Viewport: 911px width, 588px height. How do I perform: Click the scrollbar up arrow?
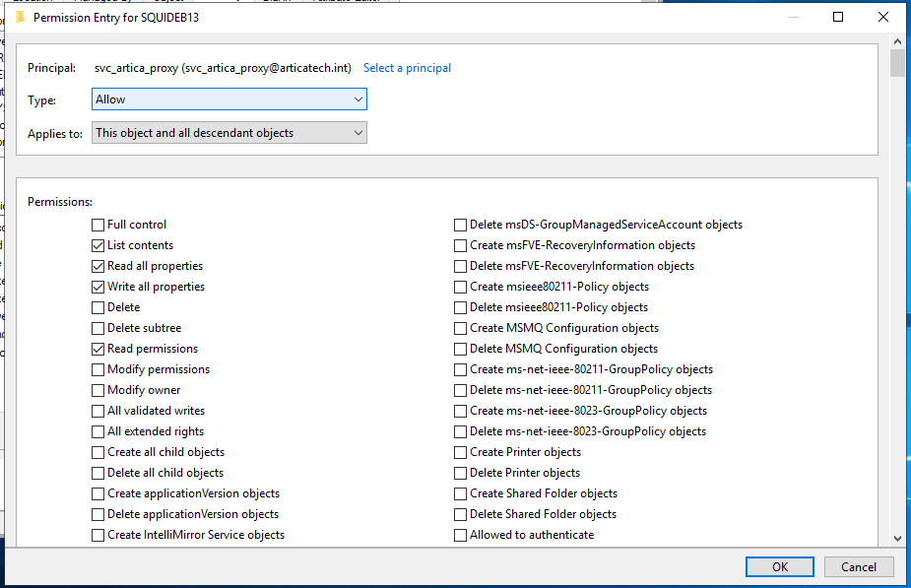click(x=896, y=42)
